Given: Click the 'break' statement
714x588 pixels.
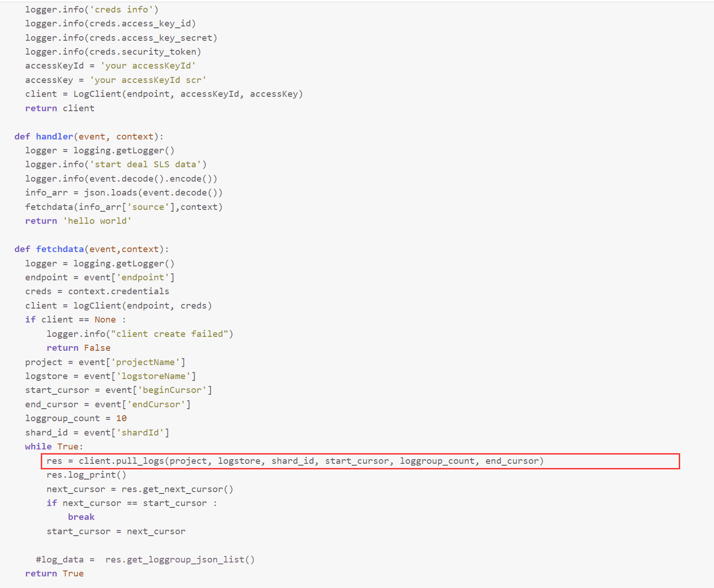Looking at the screenshot, I should coord(81,517).
